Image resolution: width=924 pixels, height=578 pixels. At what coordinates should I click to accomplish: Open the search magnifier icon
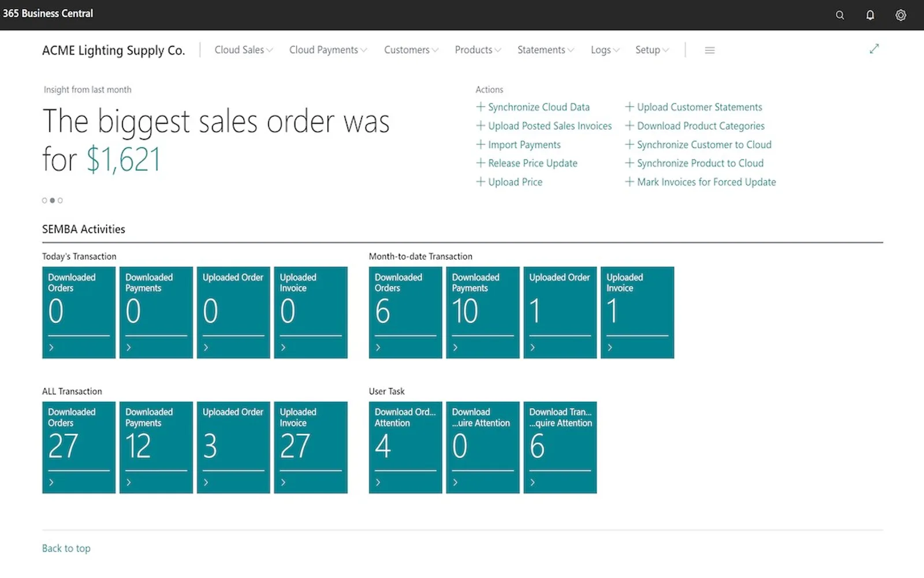(840, 15)
